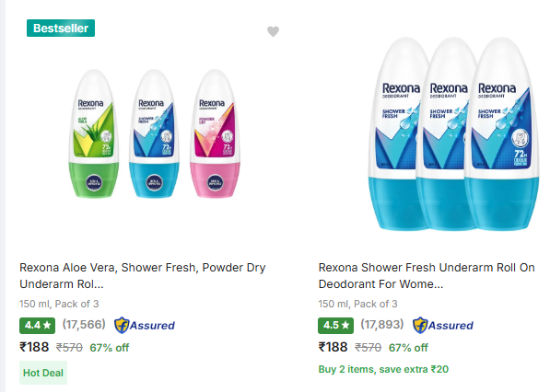The width and height of the screenshot is (550, 392).
Task: Select the pink Powder Dry roll-on bottle
Action: [215, 133]
